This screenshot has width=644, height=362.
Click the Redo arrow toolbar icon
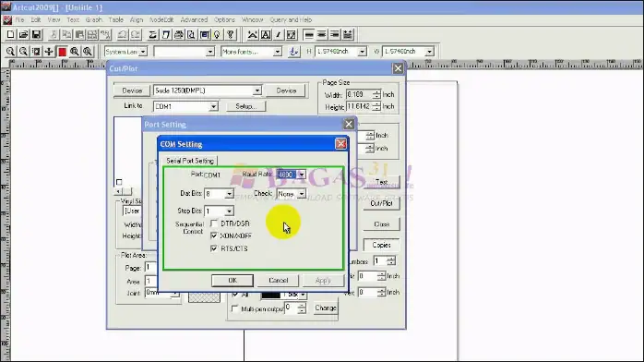[136, 35]
